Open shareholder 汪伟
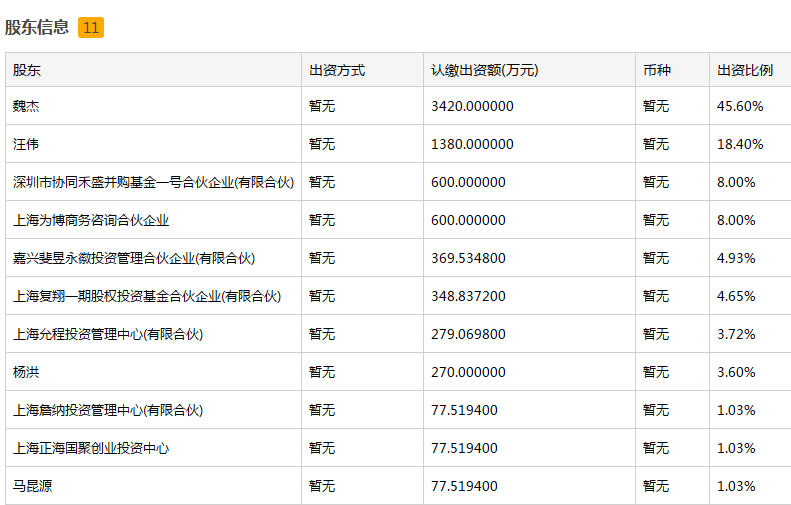Image resolution: width=791 pixels, height=505 pixels. pos(27,144)
